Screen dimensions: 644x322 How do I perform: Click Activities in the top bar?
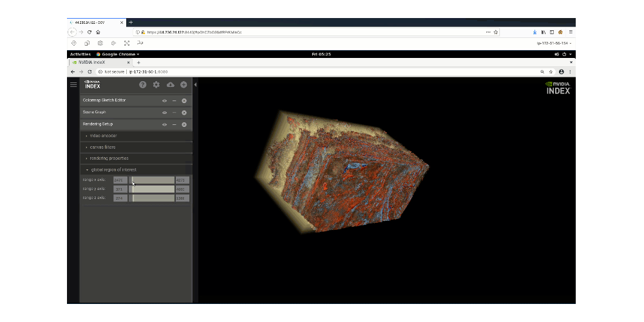tap(80, 54)
